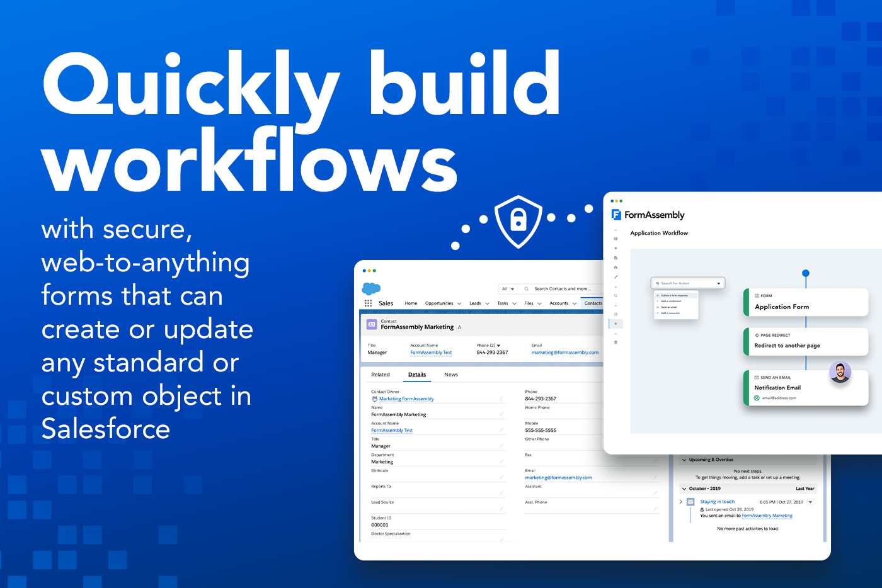
Task: Open the Salesforce app launcher grid
Action: (x=368, y=303)
